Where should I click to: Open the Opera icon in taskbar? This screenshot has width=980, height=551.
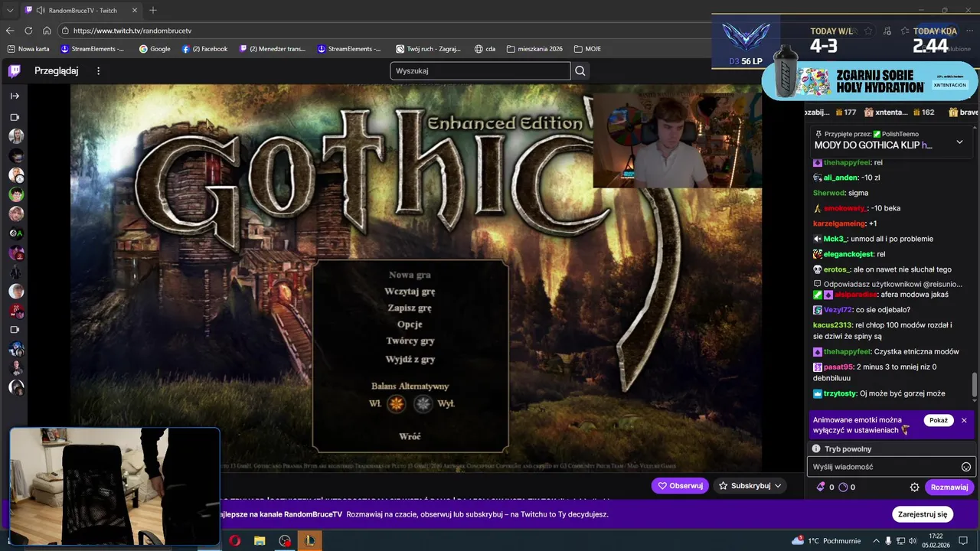pos(234,541)
